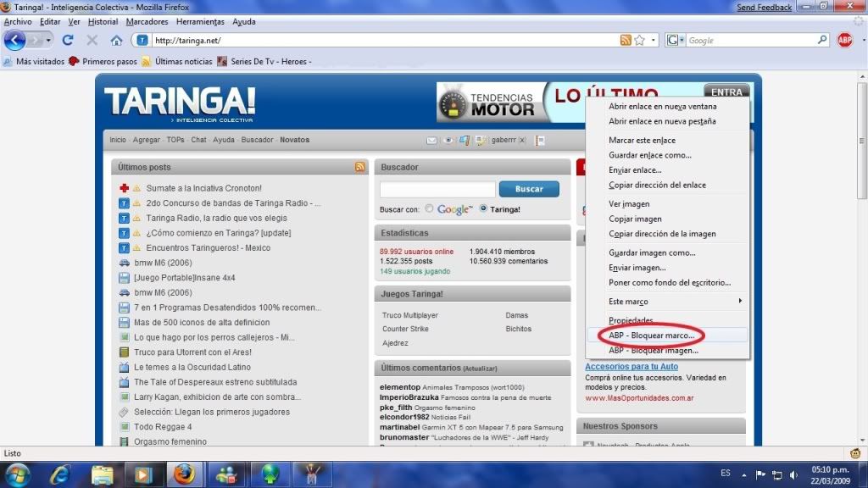Open post Sumate a la Inciativa Cronoton!
Image resolution: width=868 pixels, height=488 pixels.
pyautogui.click(x=203, y=188)
